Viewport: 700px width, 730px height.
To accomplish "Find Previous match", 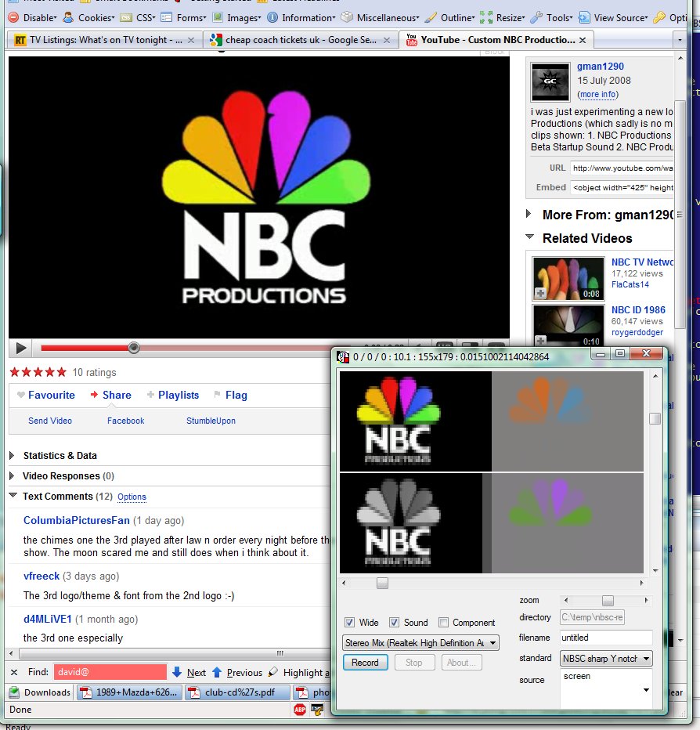I will pyautogui.click(x=237, y=672).
